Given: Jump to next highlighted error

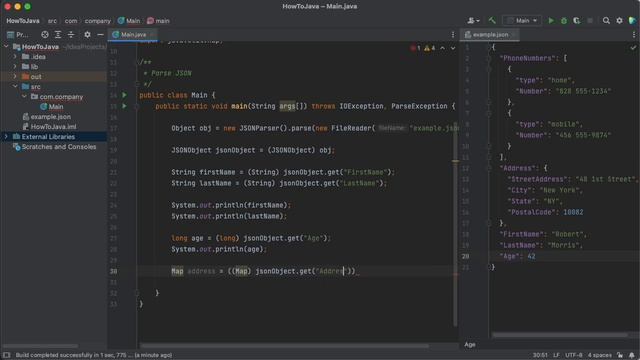Looking at the screenshot, I should [453, 48].
